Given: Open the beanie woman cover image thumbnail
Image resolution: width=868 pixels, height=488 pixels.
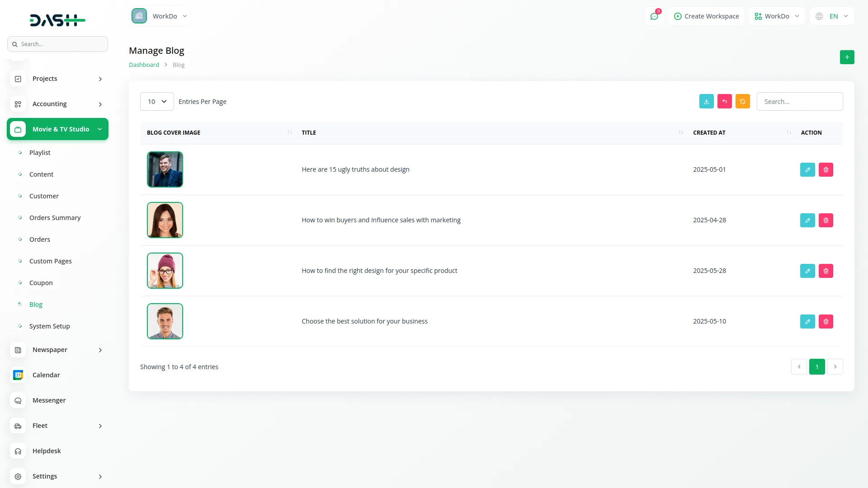Looking at the screenshot, I should pyautogui.click(x=165, y=271).
